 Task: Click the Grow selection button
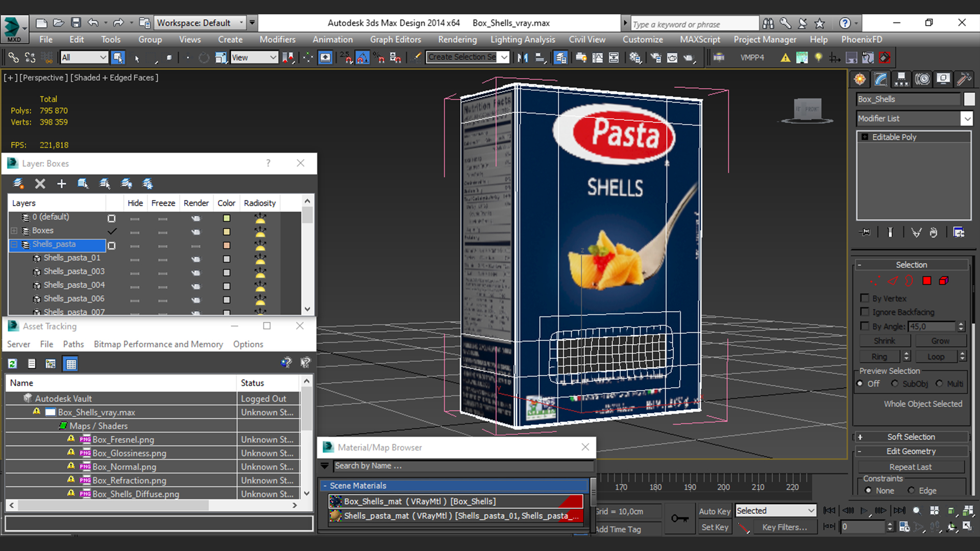(940, 341)
